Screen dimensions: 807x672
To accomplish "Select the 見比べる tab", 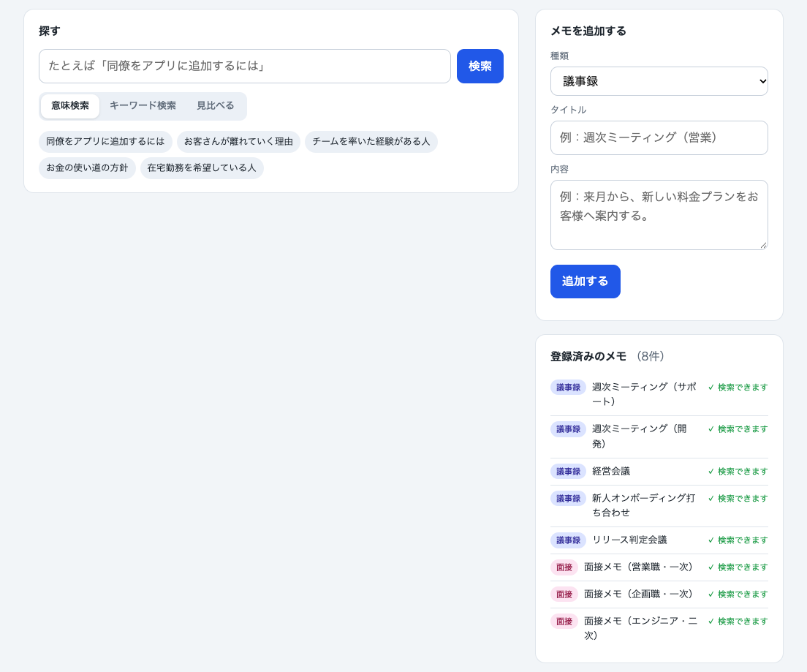I will 215,105.
